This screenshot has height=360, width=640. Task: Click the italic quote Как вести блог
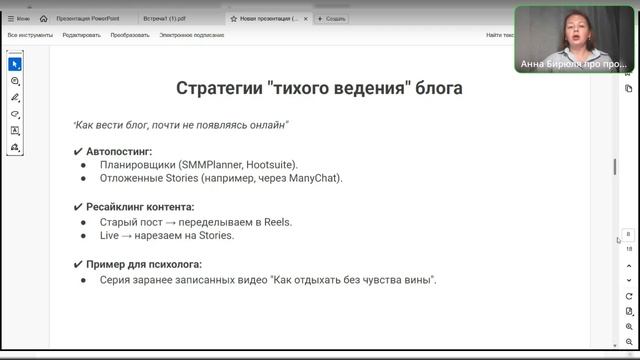pyautogui.click(x=181, y=125)
